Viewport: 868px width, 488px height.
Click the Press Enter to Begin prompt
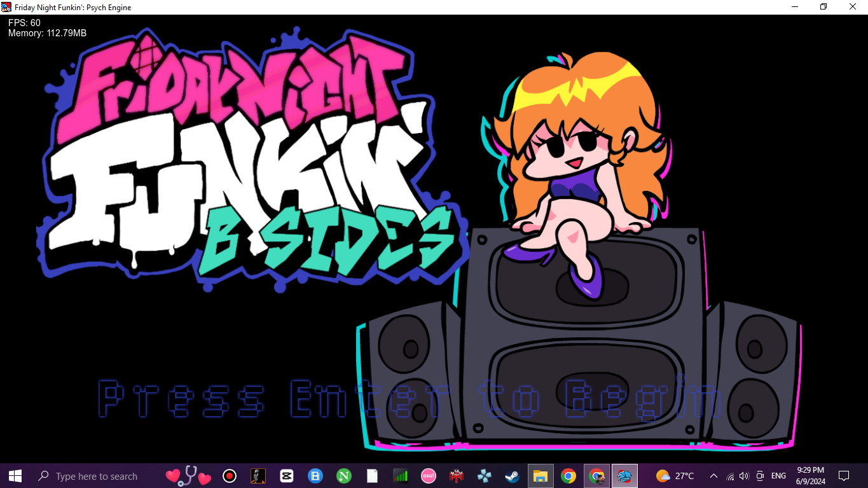[x=409, y=399]
